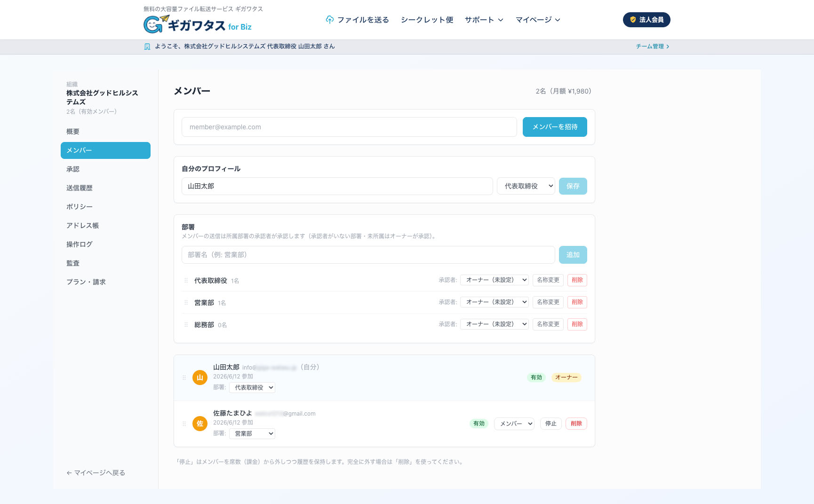This screenshot has height=504, width=814.
Task: Open the チーム管理 link
Action: pyautogui.click(x=653, y=47)
